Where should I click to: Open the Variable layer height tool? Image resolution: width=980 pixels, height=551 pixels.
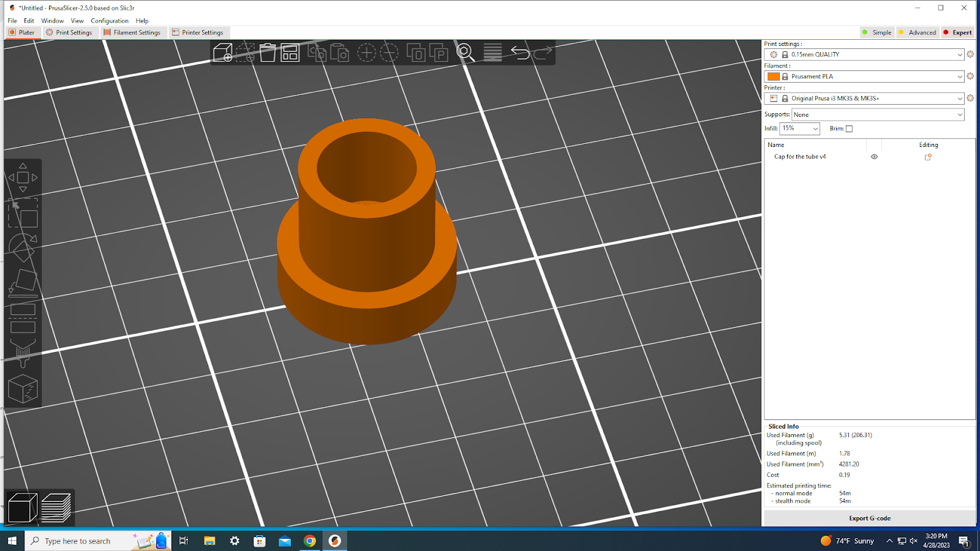pyautogui.click(x=493, y=53)
